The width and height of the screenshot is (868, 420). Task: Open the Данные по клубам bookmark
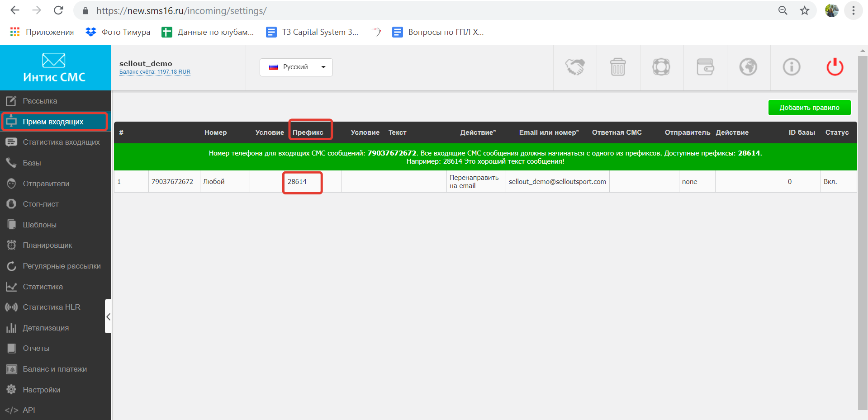tap(208, 32)
